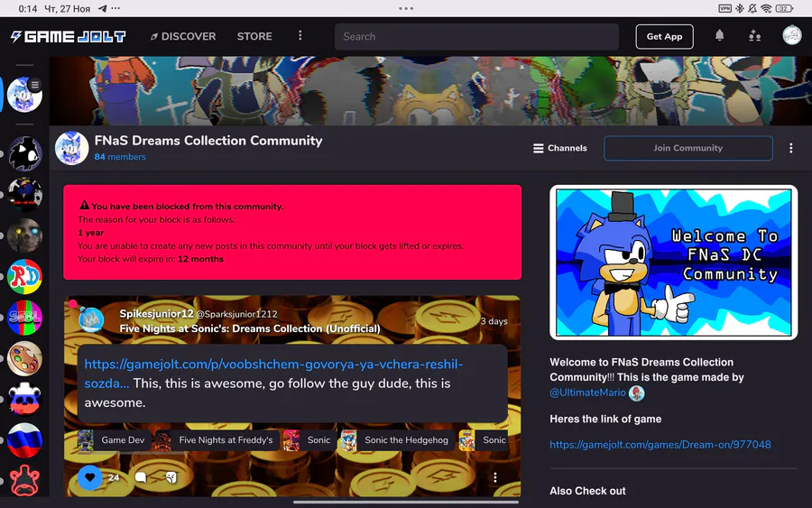Tap the status bar Wi-Fi icon
The image size is (812, 508).
coord(766,8)
